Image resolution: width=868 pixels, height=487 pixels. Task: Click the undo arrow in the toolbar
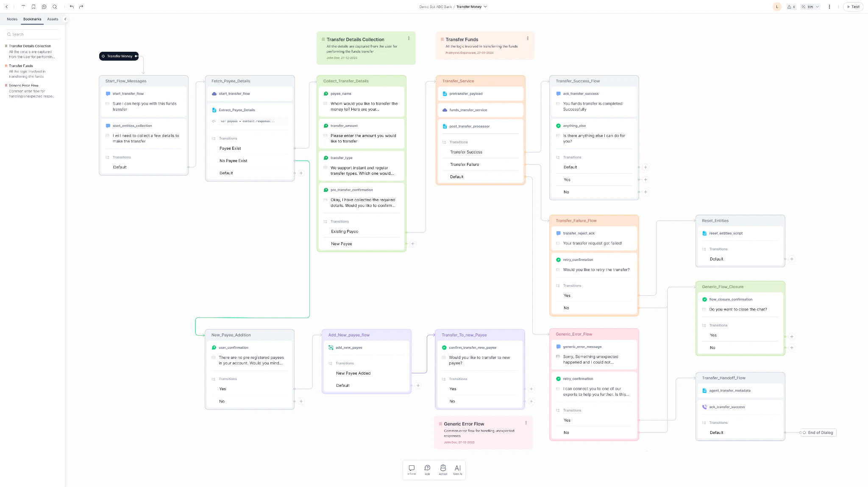pyautogui.click(x=71, y=6)
